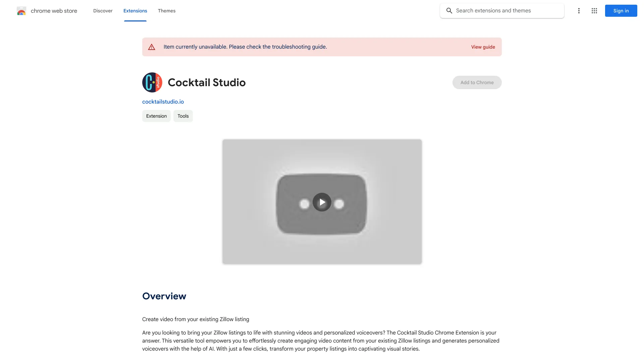Image resolution: width=644 pixels, height=362 pixels.
Task: Click the Cocktail Studio title text
Action: tap(206, 82)
